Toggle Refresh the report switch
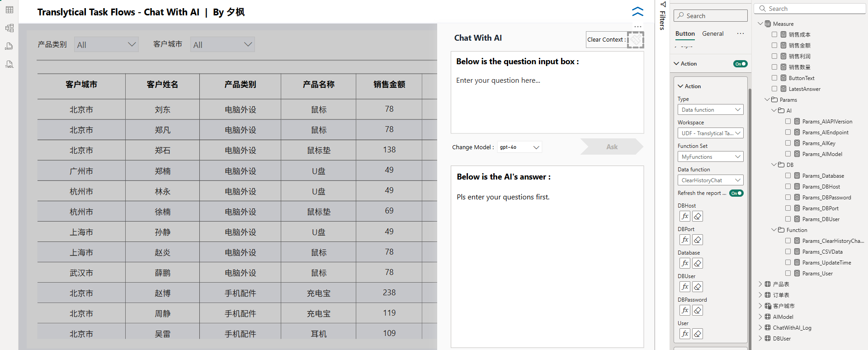 (x=736, y=193)
